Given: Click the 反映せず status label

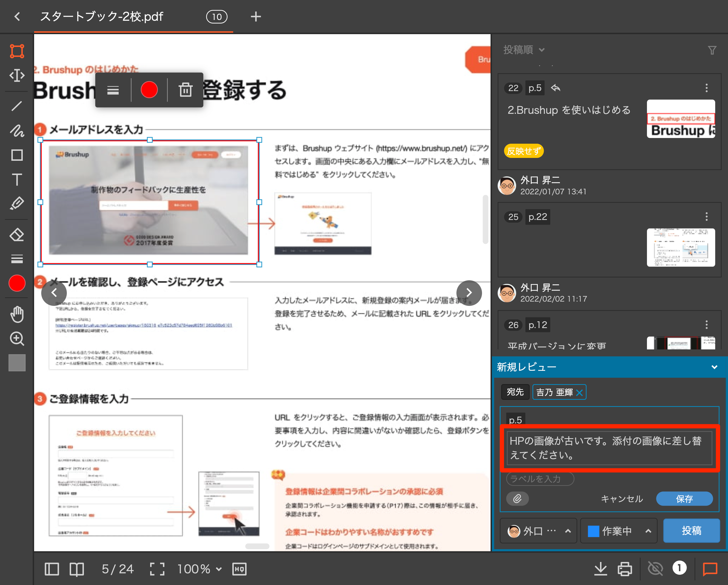Looking at the screenshot, I should point(524,151).
